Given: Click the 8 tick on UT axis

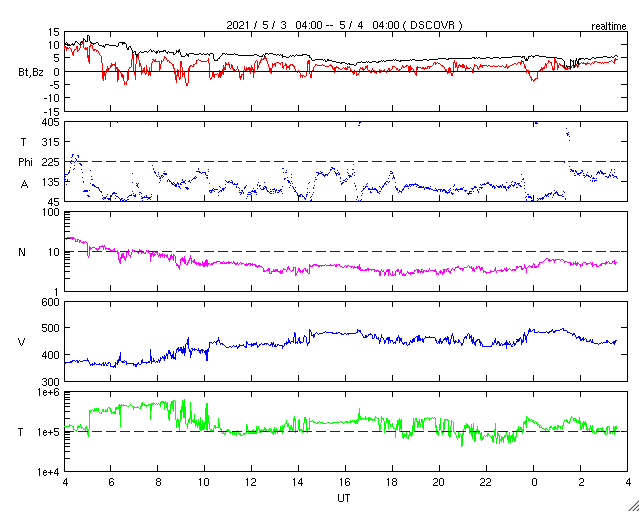Looking at the screenshot, I should coord(158,483).
